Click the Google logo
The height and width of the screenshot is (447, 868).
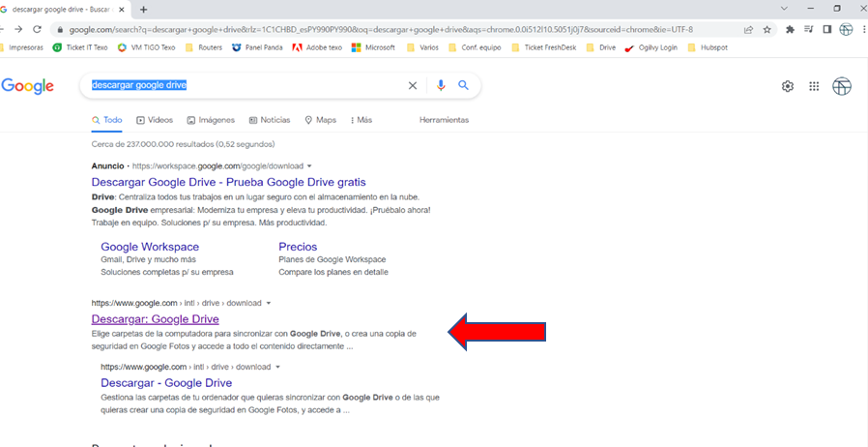pyautogui.click(x=27, y=86)
